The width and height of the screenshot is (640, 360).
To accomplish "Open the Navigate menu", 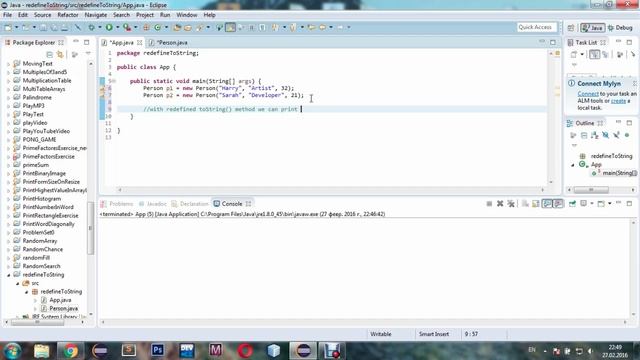I will [x=96, y=15].
